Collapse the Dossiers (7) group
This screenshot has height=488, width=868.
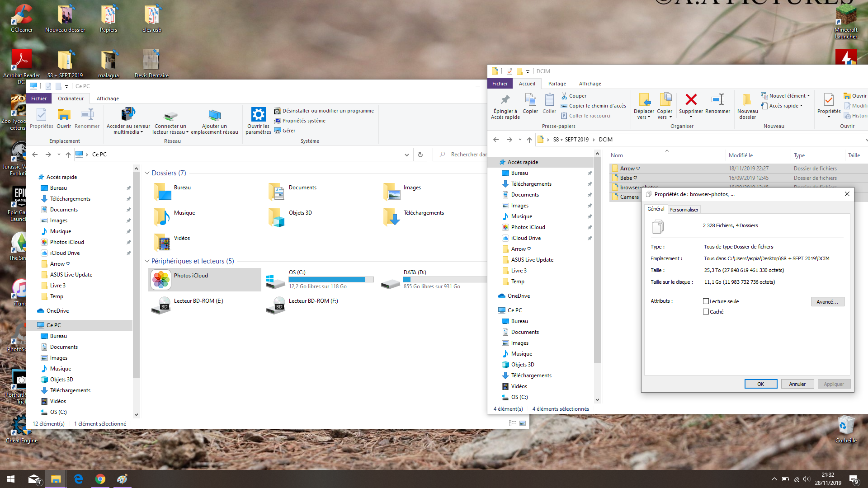coord(147,173)
